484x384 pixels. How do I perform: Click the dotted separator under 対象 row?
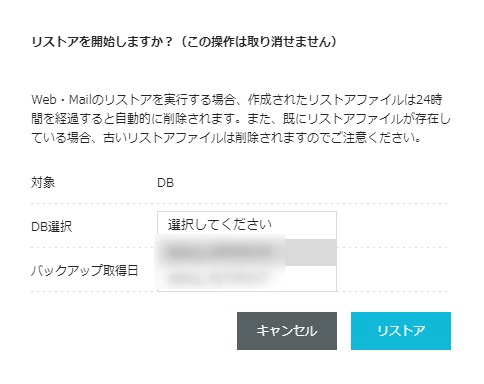239,203
